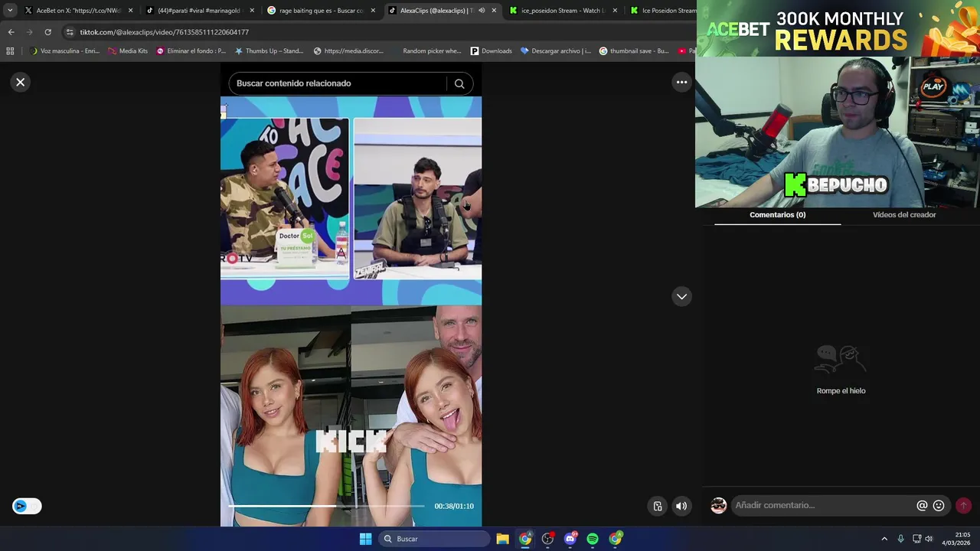Click the 00:38/01:10 time display
The width and height of the screenshot is (980, 551).
click(454, 506)
